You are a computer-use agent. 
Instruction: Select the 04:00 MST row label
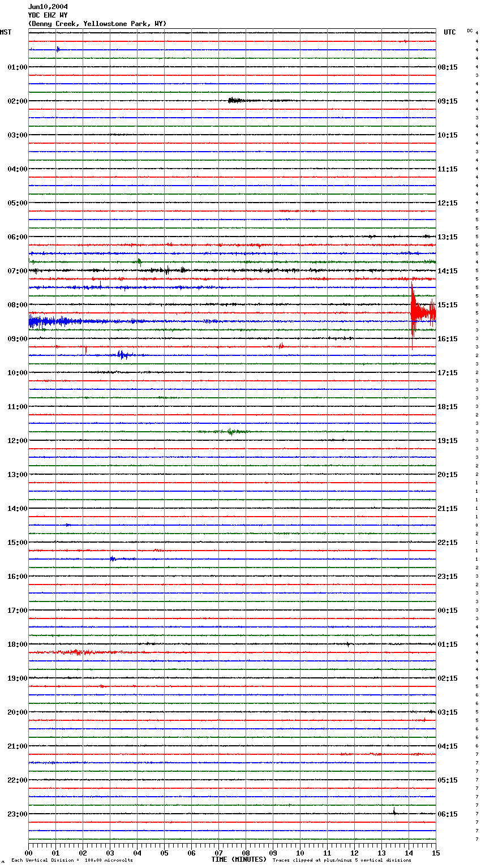[x=18, y=169]
